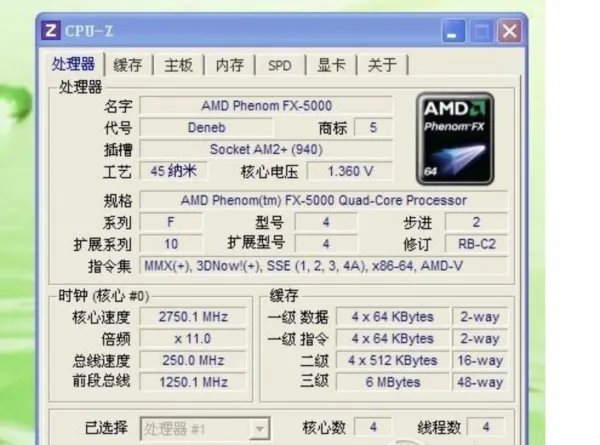Click the 45 纳米 technology value
Screen dimensions: 600x445
(x=174, y=171)
